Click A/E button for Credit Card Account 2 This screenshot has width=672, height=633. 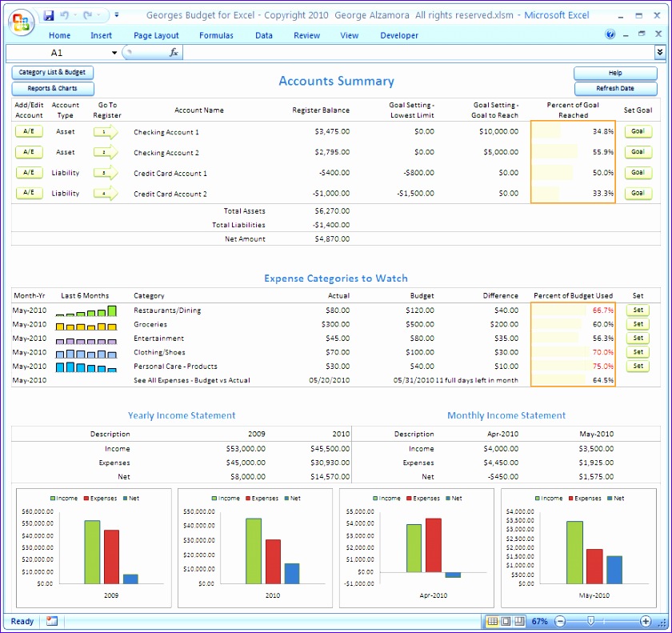[29, 192]
